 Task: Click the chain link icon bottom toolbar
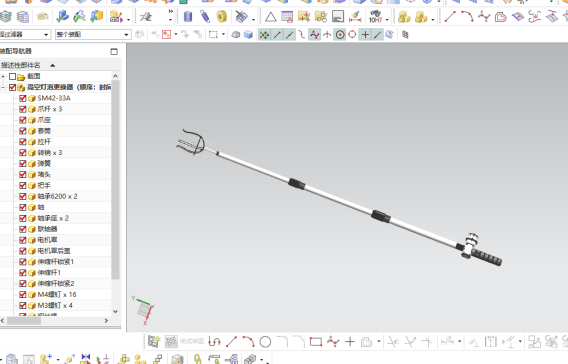coord(197,359)
